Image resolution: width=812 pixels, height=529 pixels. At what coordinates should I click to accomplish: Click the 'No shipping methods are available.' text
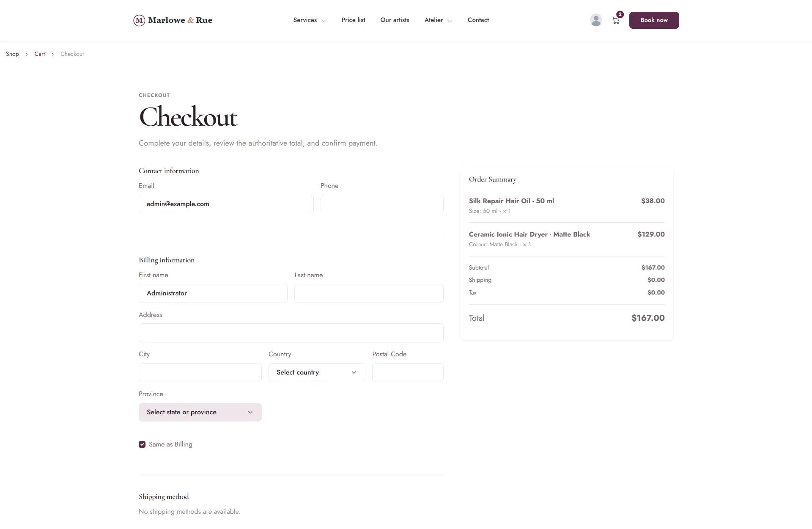(x=189, y=511)
